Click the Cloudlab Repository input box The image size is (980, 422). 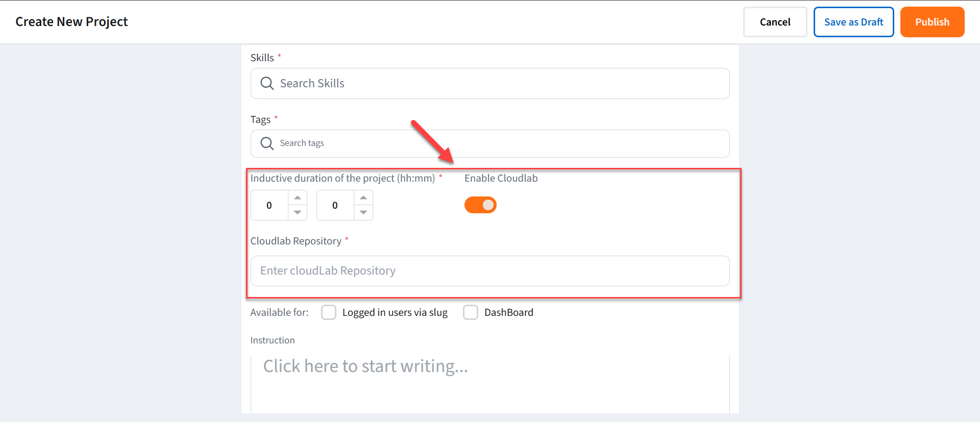click(490, 271)
